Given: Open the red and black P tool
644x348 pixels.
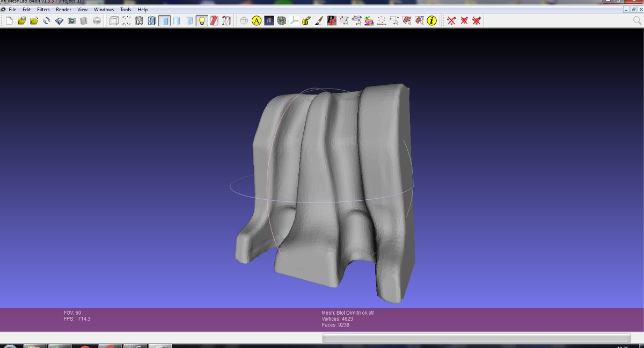Looking at the screenshot, I should click(332, 21).
